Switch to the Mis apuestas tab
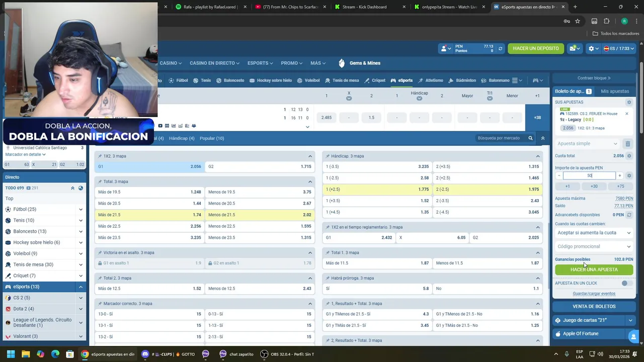This screenshot has height=362, width=644. tap(615, 91)
